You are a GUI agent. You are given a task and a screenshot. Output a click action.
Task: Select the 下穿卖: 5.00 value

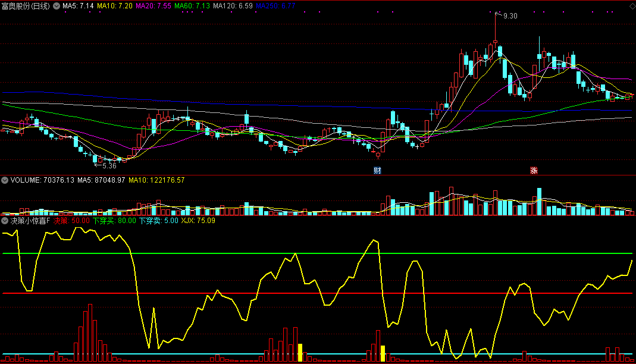point(159,221)
